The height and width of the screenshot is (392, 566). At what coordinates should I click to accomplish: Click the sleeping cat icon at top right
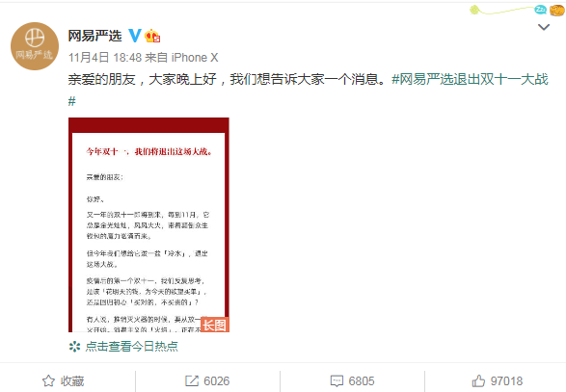[557, 10]
